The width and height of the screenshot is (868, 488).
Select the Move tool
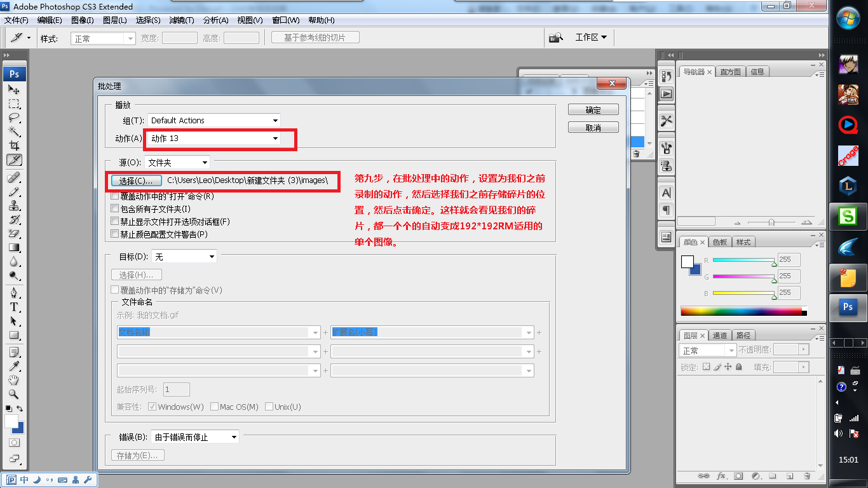tap(14, 90)
